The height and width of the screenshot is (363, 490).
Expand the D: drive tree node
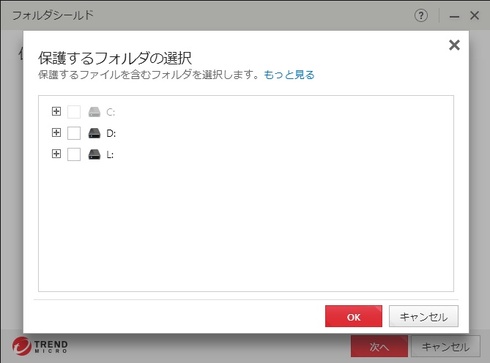[x=56, y=133]
